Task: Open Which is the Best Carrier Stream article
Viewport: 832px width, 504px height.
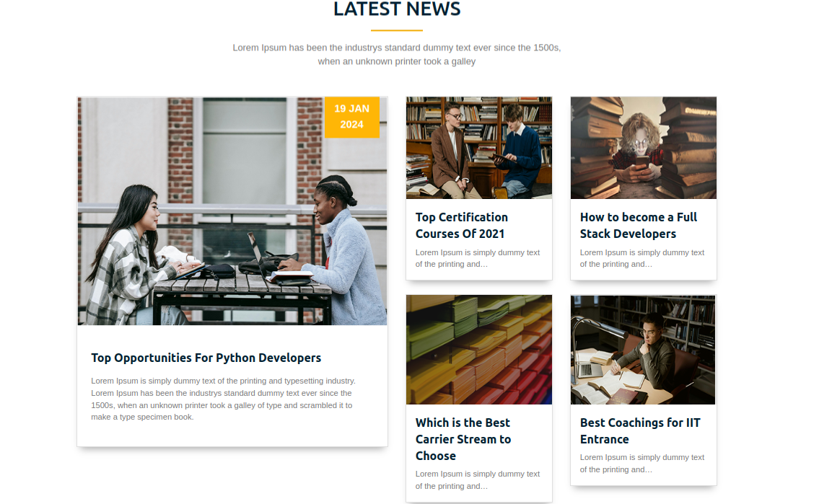Action: click(463, 439)
